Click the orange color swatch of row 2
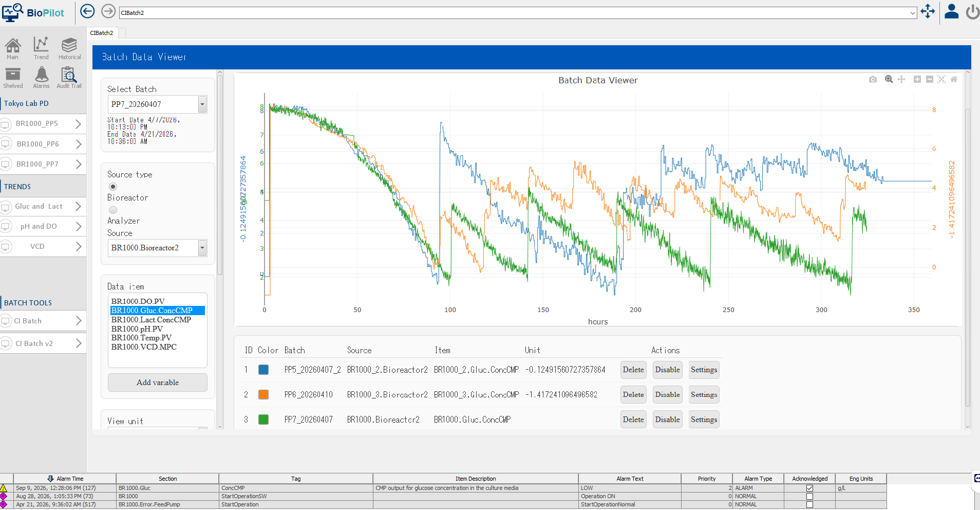This screenshot has width=980, height=510. tap(263, 395)
